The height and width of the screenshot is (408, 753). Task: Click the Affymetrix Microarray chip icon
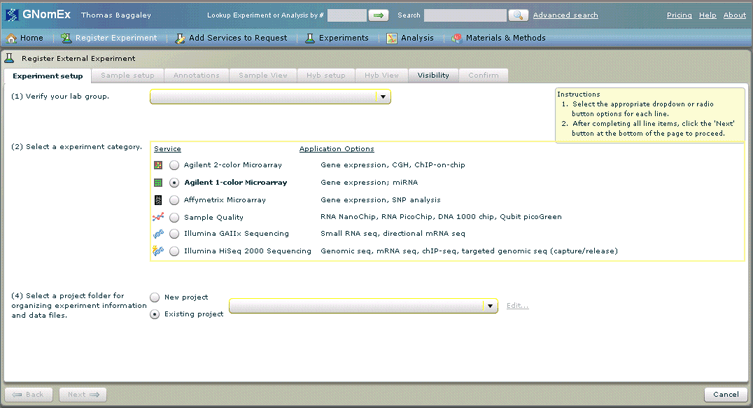(x=158, y=200)
